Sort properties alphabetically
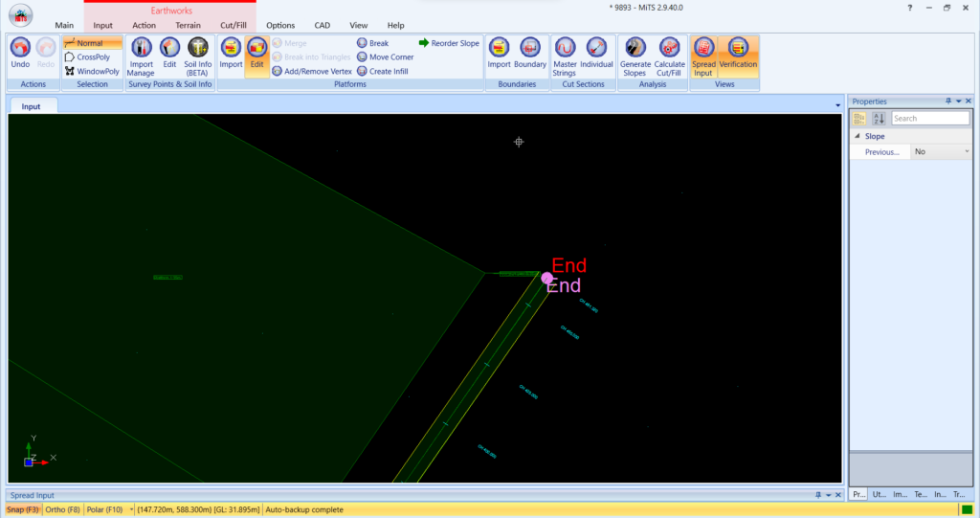The width and height of the screenshot is (980, 518). 879,118
